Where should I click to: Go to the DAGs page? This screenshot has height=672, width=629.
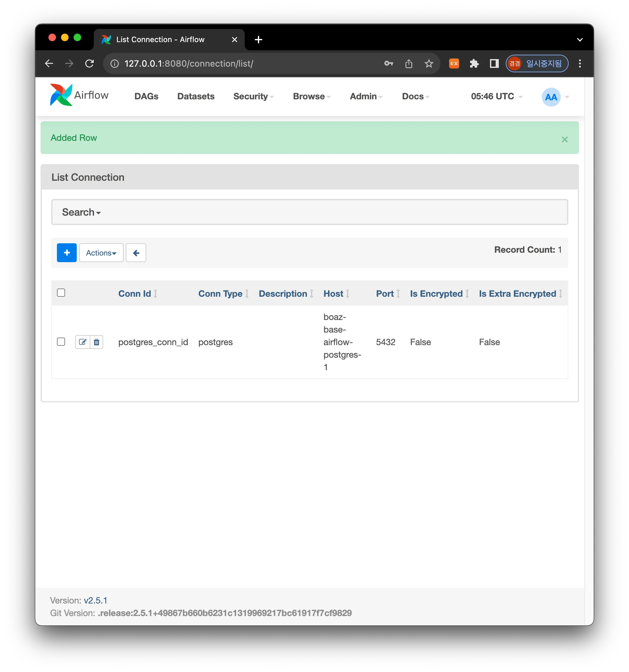(146, 96)
